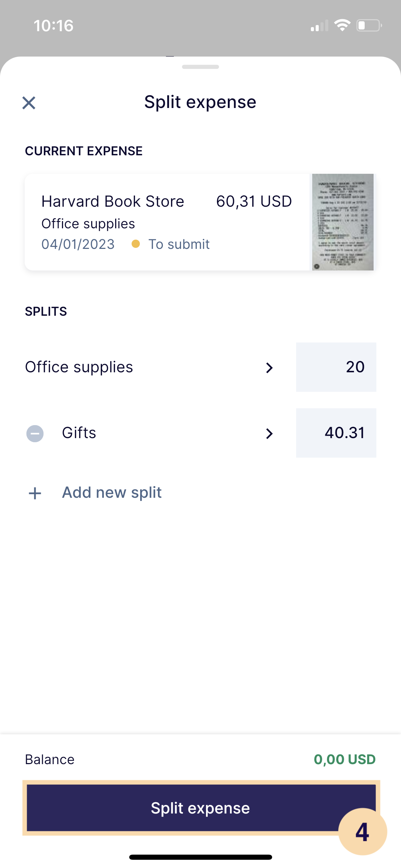Screen dimensions: 401x868
Task: Tap the 0,00 USD balance value
Action: tap(344, 759)
